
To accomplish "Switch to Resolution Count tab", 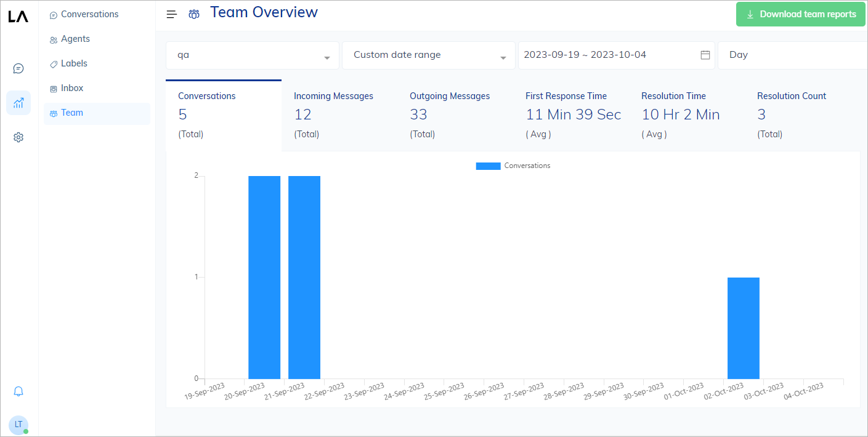I will 803,115.
